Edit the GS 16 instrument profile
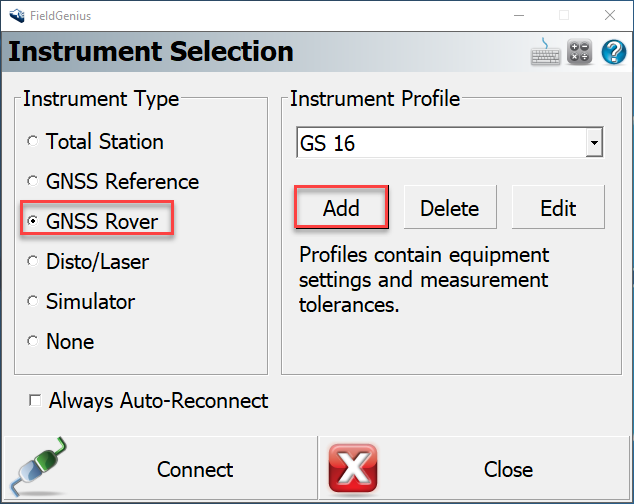634x504 pixels. 558,208
